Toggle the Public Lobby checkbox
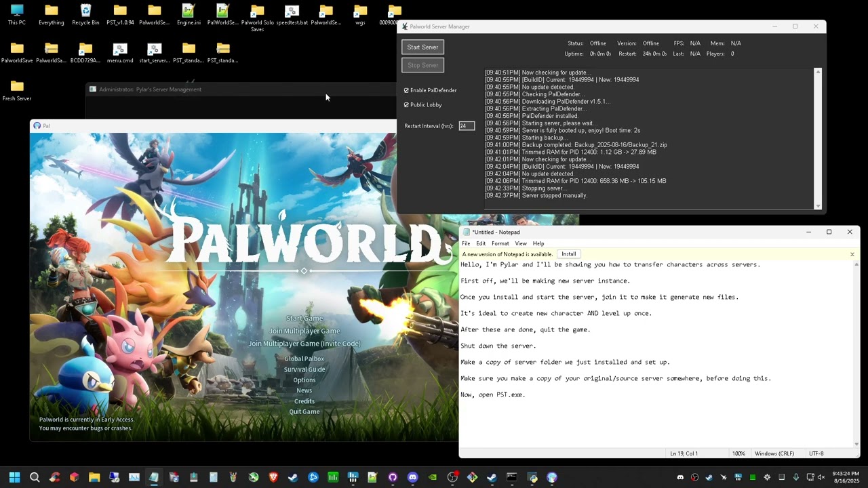 (407, 105)
